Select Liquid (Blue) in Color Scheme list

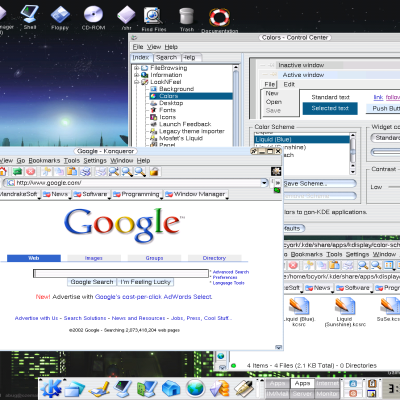(x=302, y=139)
